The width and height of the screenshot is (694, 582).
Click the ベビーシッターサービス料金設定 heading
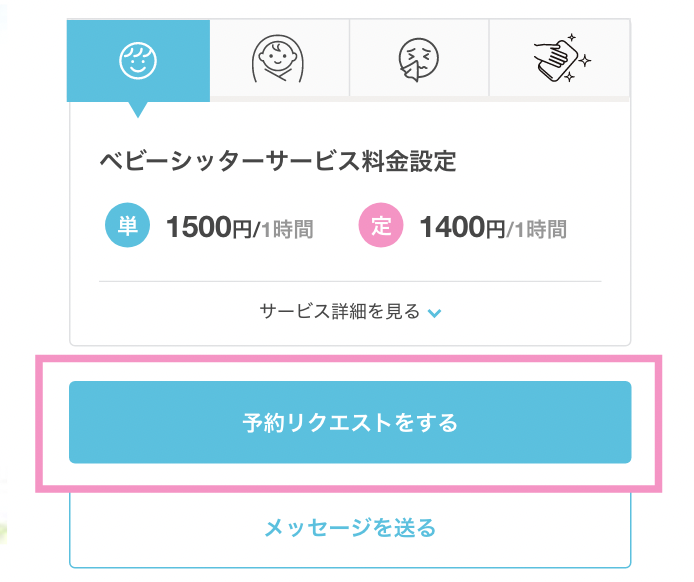point(278,161)
